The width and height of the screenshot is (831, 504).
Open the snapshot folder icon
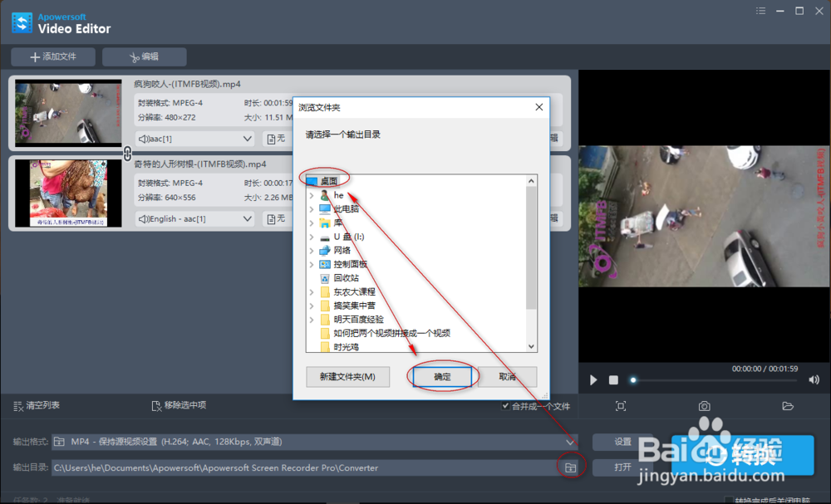pos(788,406)
